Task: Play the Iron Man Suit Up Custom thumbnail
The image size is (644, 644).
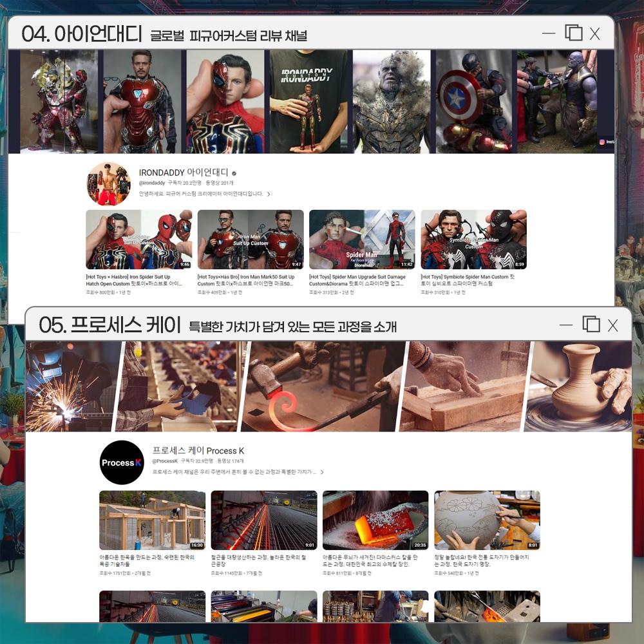Action: pos(251,240)
